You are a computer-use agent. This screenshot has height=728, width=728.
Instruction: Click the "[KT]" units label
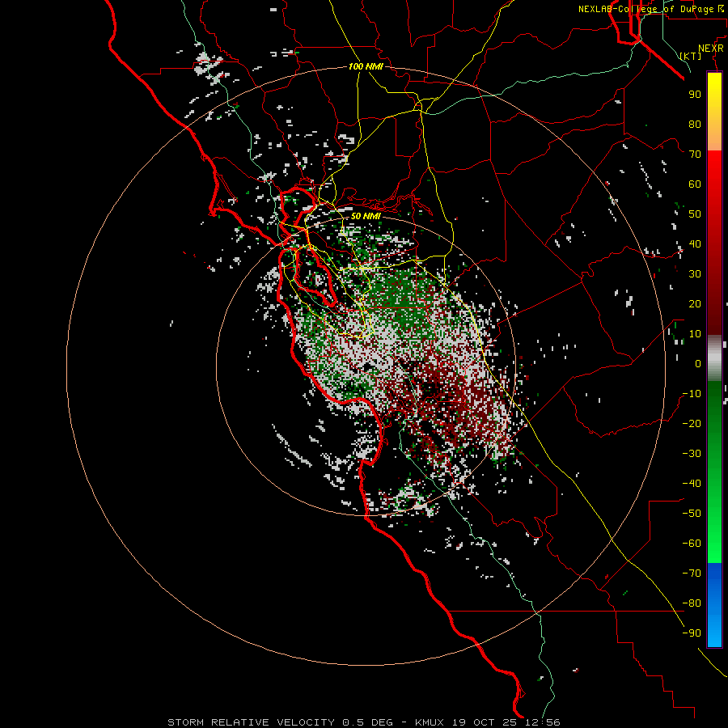[x=691, y=56]
